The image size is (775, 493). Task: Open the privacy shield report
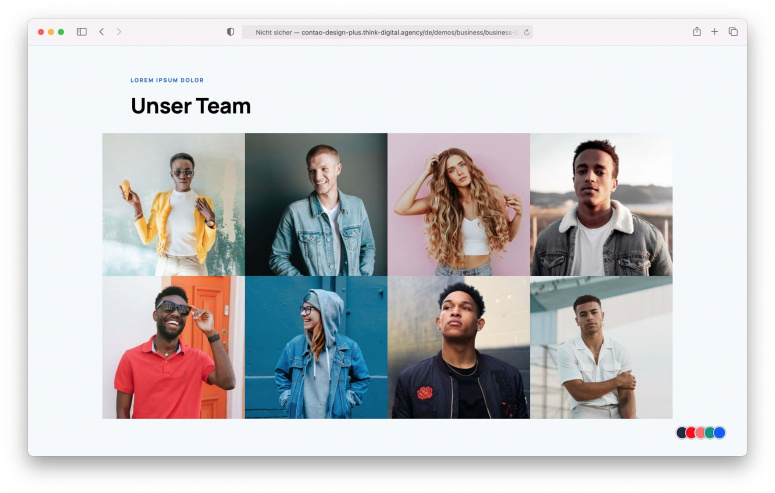click(x=231, y=32)
